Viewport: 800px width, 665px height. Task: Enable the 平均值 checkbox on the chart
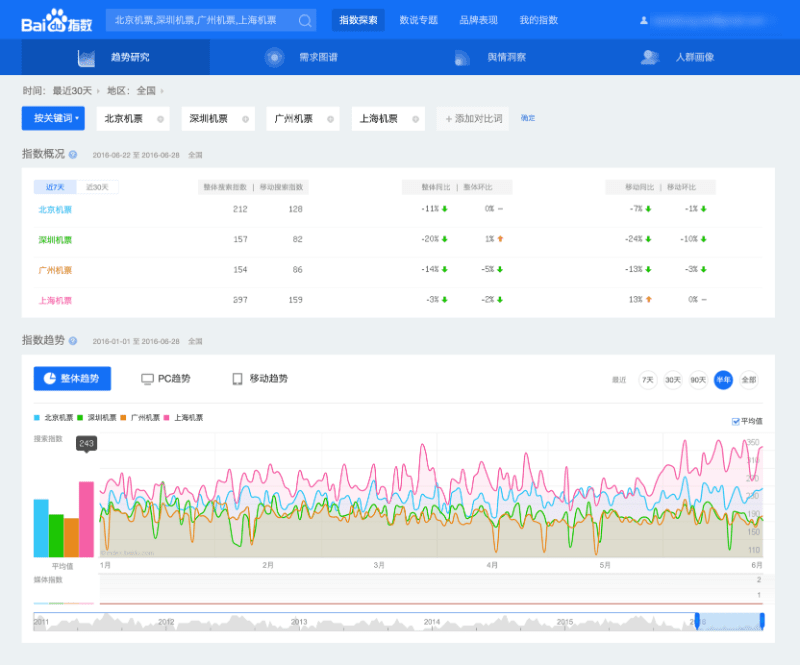[x=734, y=421]
